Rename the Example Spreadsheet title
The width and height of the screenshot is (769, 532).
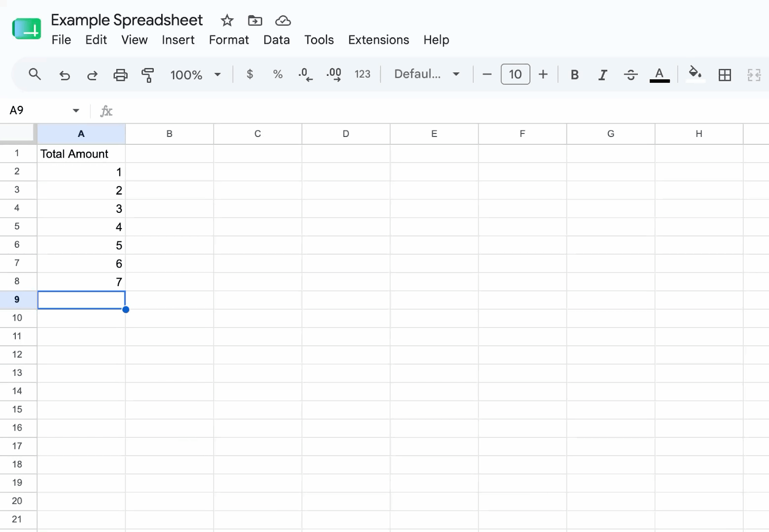click(127, 20)
